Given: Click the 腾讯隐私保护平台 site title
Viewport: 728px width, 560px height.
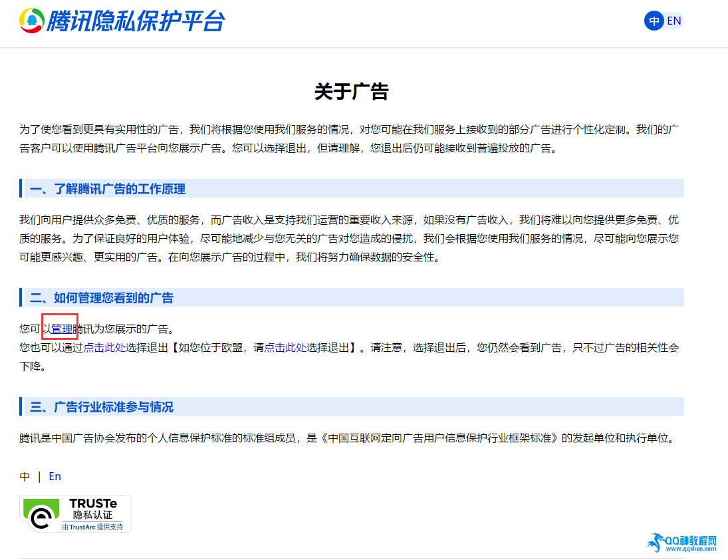Looking at the screenshot, I should coord(136,21).
